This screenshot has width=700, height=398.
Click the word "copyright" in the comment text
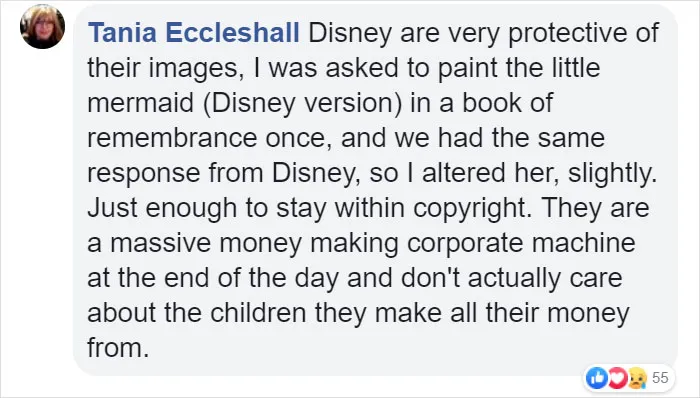[x=469, y=208]
